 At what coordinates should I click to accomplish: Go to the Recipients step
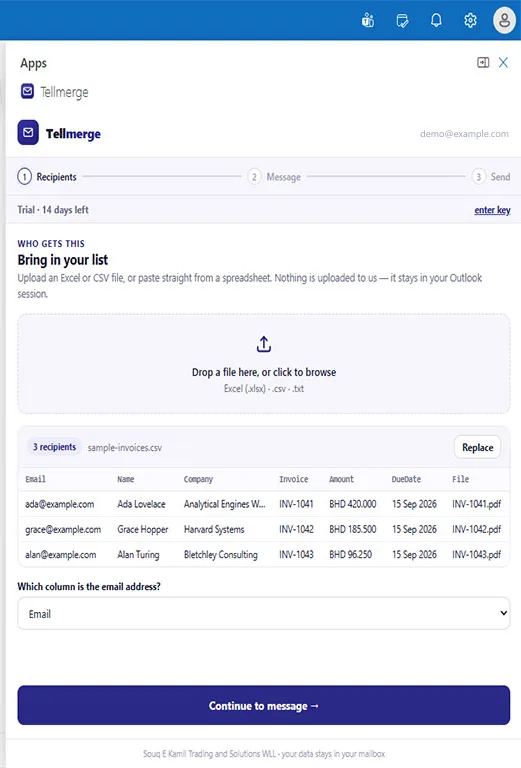(x=47, y=177)
